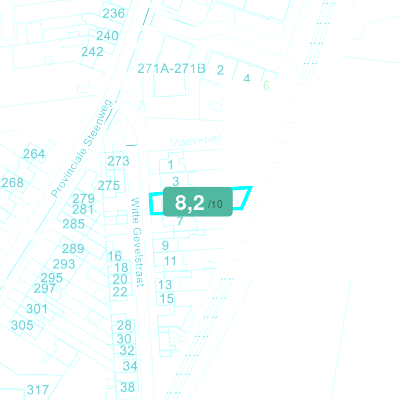Click house number 9 on Witte Gevelstraat
This screenshot has height=400, width=400.
click(165, 245)
